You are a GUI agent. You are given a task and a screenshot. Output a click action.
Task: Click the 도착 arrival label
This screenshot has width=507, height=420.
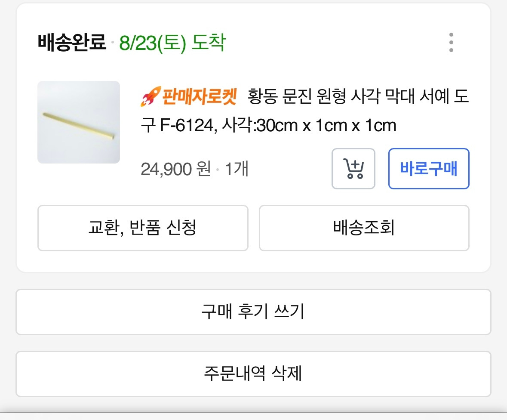point(209,43)
